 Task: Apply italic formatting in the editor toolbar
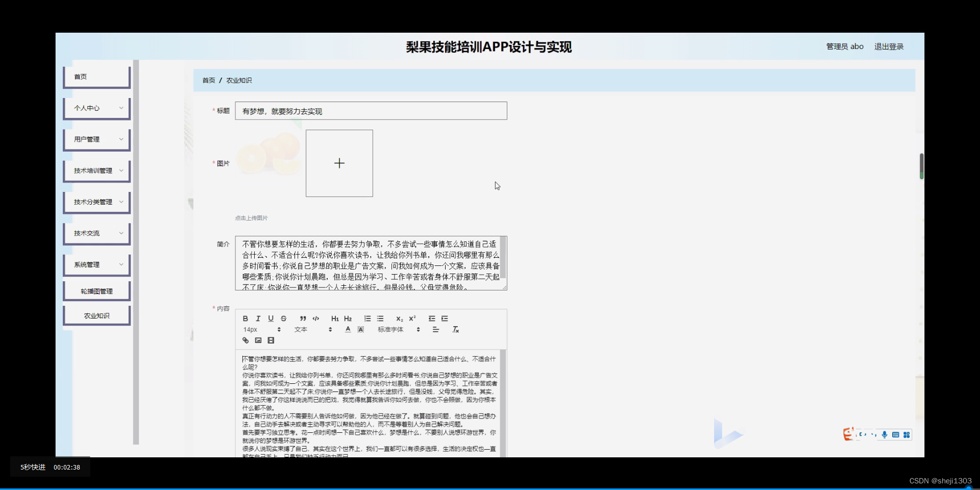pyautogui.click(x=258, y=318)
